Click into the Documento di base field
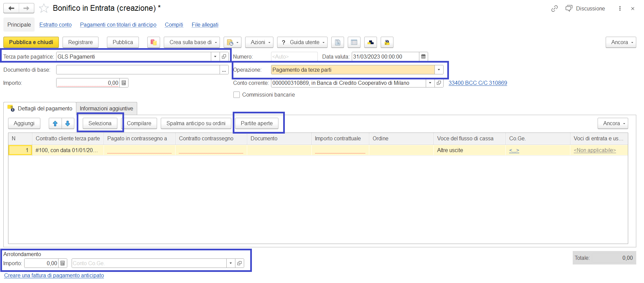 [x=138, y=70]
